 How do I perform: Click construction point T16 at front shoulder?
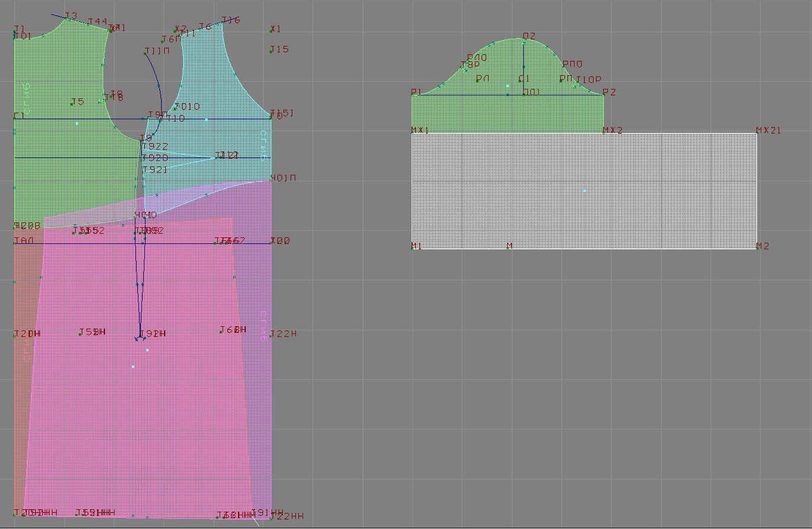[x=223, y=23]
